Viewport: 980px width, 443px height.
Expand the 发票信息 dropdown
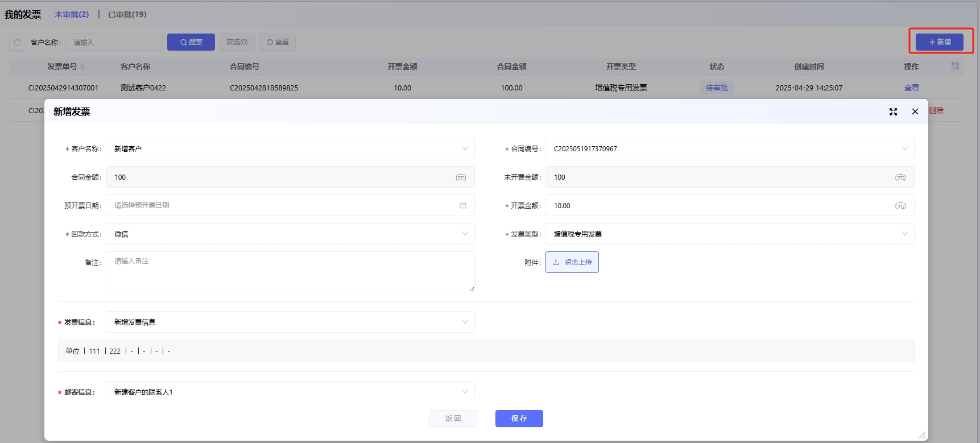(290, 322)
